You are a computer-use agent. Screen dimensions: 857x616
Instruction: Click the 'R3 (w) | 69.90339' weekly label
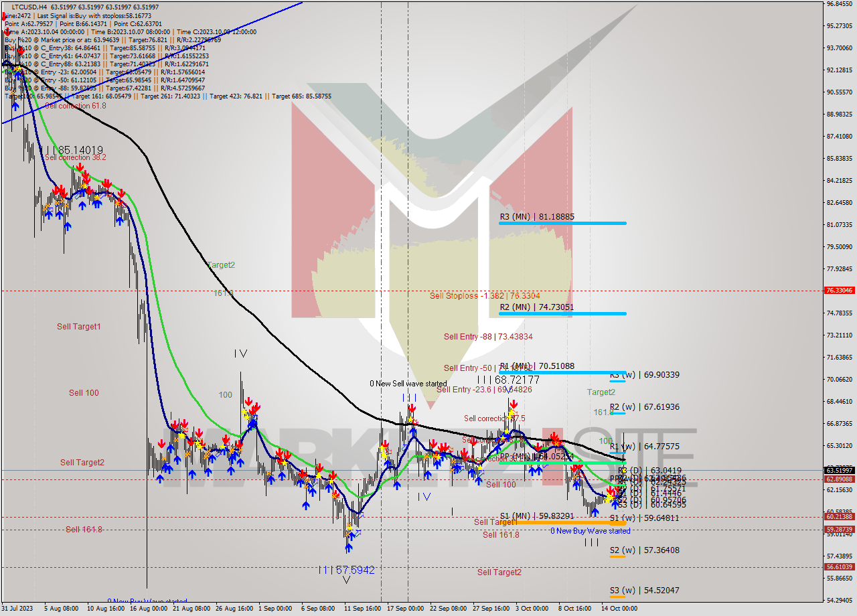click(645, 375)
